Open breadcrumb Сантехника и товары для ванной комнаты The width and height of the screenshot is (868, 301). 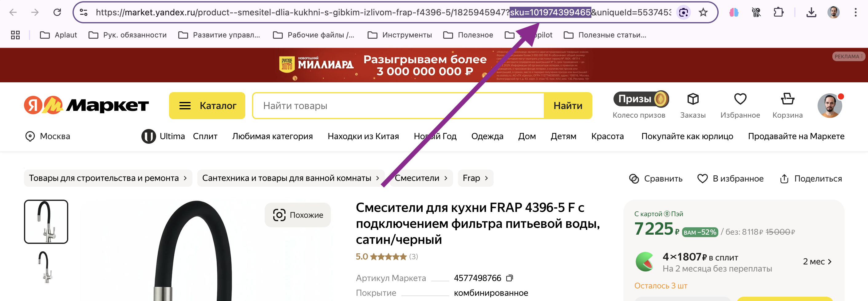pyautogui.click(x=290, y=178)
